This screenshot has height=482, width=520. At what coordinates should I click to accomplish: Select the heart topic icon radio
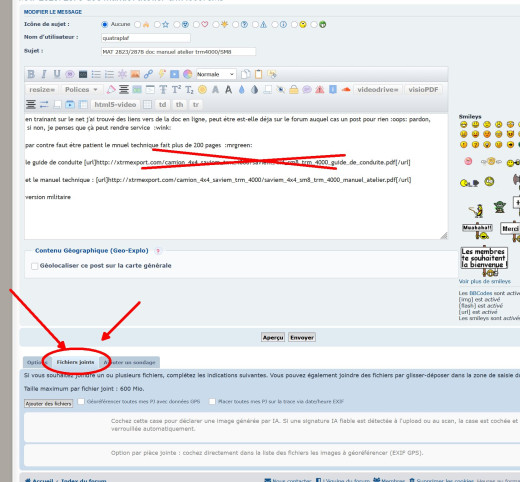click(196, 24)
